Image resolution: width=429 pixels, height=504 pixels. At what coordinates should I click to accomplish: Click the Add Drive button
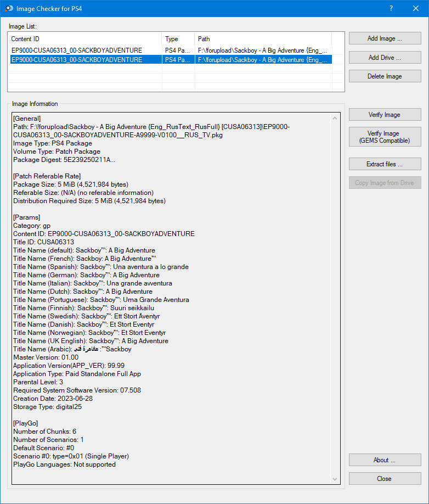(385, 58)
